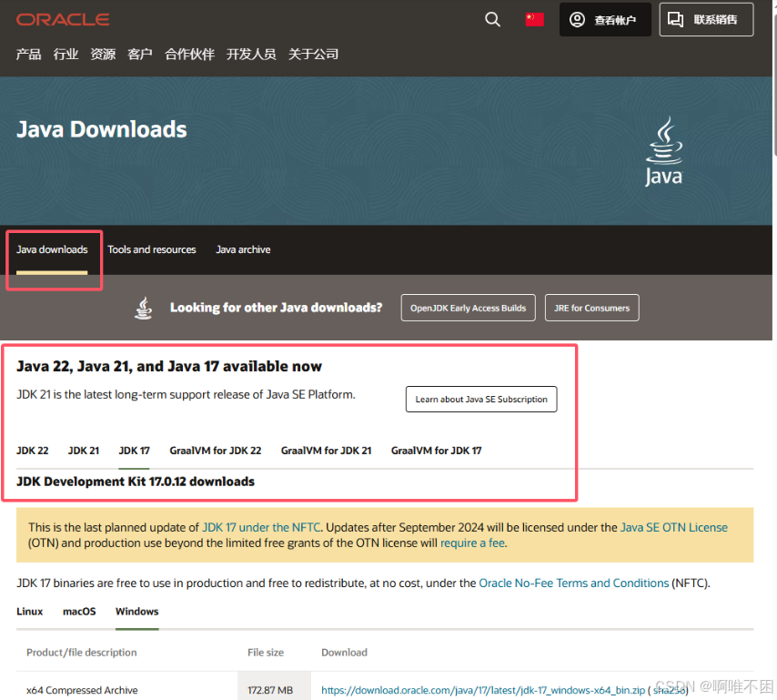Screen dimensions: 777x700
Task: Click the jdk-17_windows-x64_bin.zip download link
Action: 483,690
